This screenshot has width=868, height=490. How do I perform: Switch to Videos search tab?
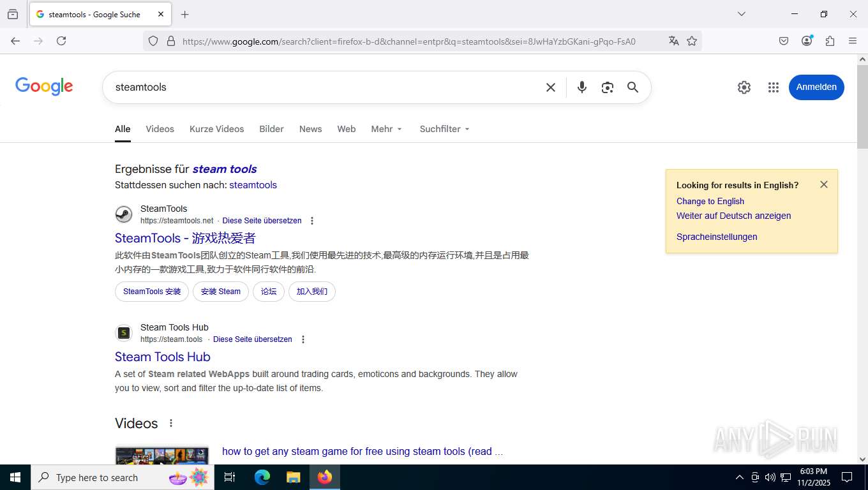[x=160, y=129]
